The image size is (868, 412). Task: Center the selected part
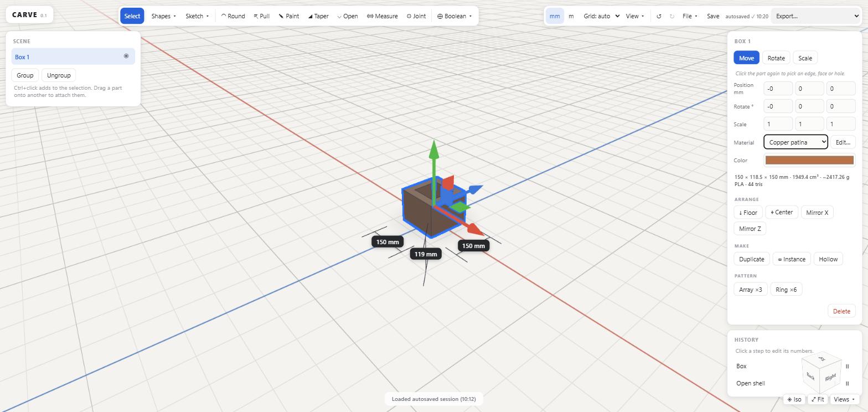pyautogui.click(x=782, y=213)
